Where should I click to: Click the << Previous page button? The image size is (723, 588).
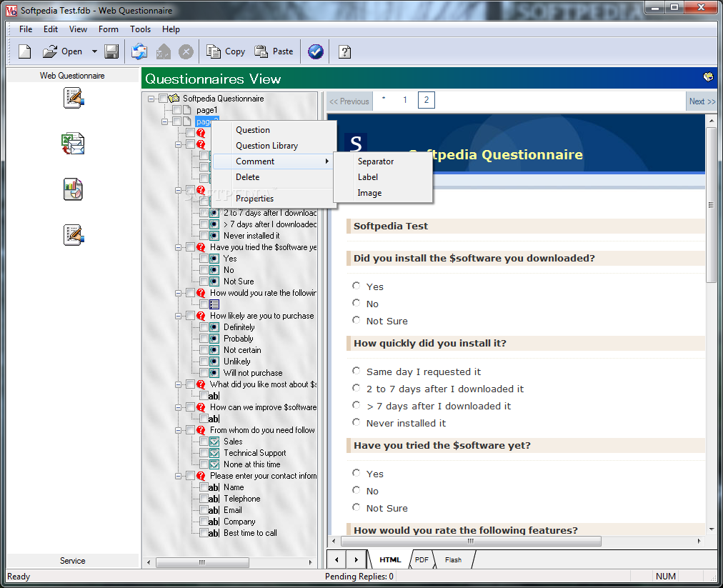[349, 101]
